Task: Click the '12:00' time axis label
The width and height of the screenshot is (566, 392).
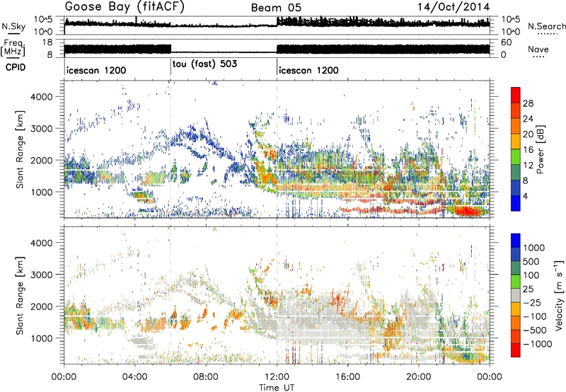Action: pos(277,376)
